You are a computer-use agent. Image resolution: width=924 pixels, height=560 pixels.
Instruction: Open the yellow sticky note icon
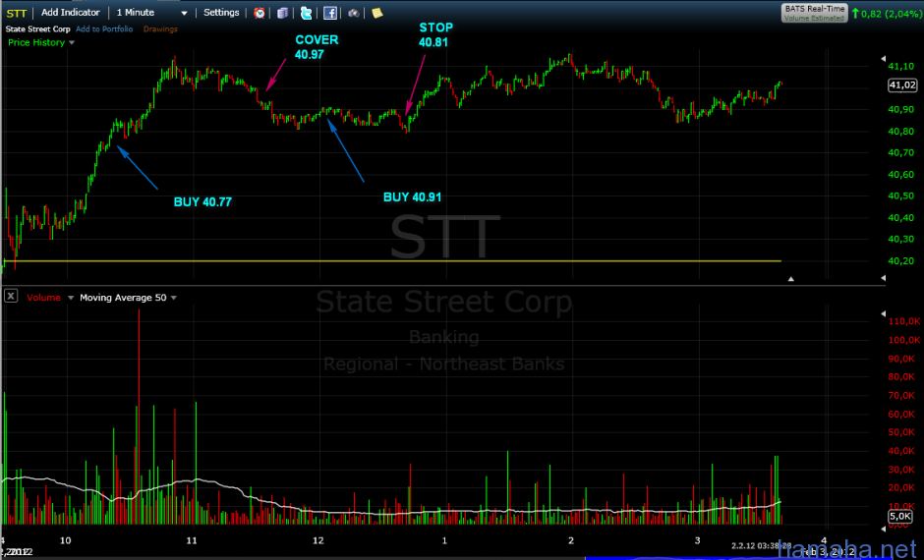377,13
